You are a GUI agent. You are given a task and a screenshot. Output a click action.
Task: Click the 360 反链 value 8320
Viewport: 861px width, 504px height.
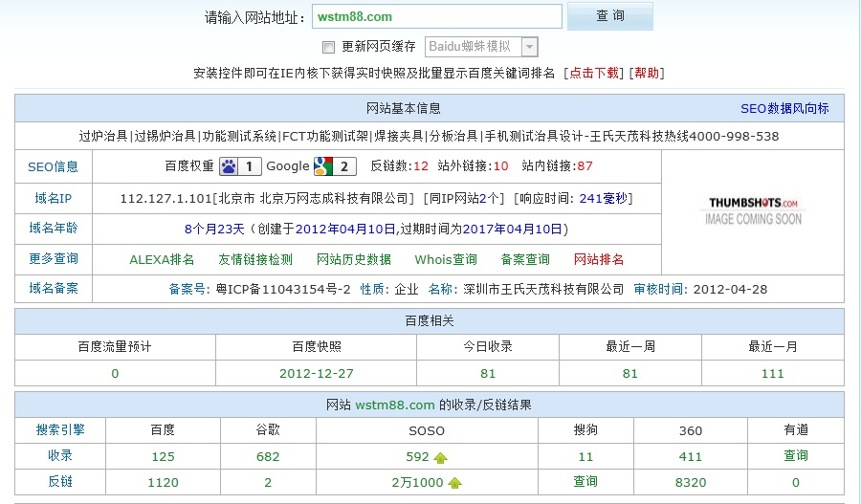pos(690,483)
